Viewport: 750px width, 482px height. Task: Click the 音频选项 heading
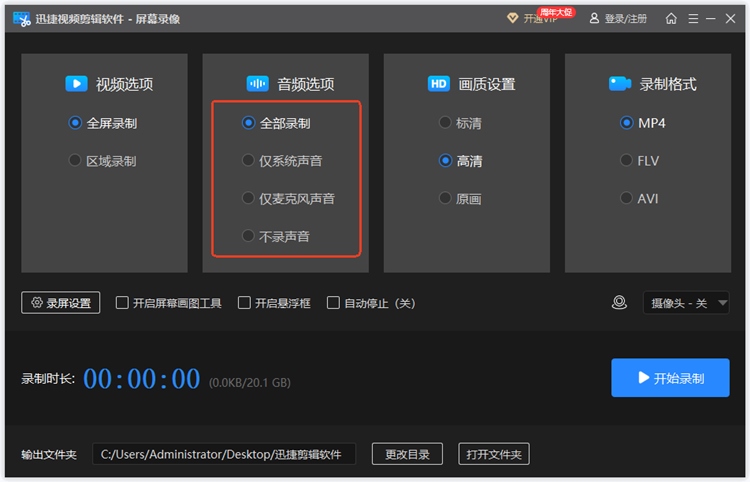[306, 84]
